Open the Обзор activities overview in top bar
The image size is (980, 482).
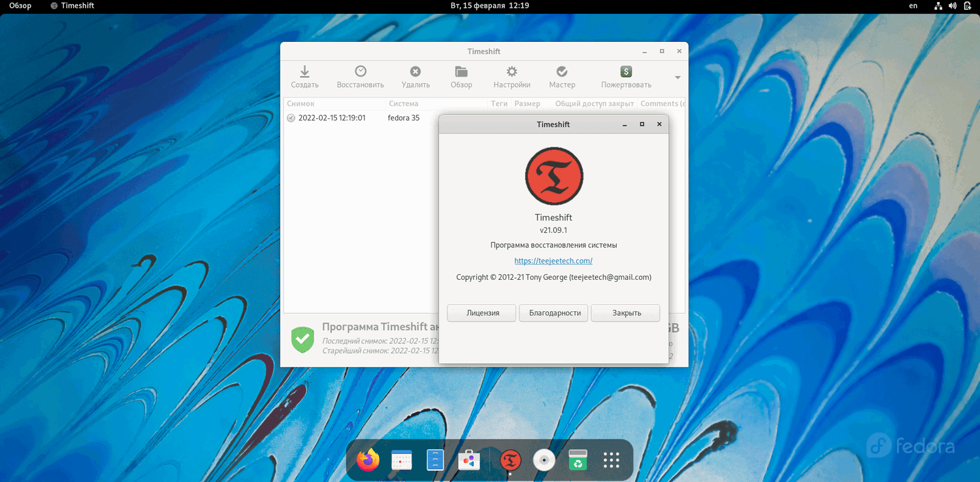(20, 6)
